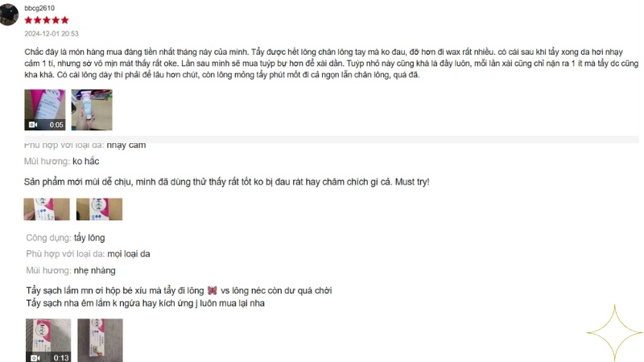644x362 pixels.
Task: Click 'Phù hợp với loại da: mọi loại da'
Action: coord(88,254)
